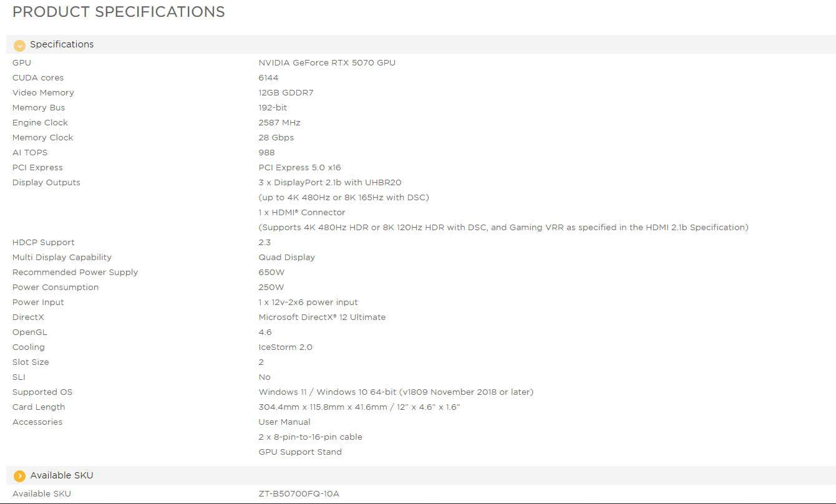Click the 2 x 8-pin-to-16-pin cable line
Viewport: 836px width, 504px height.
click(311, 437)
